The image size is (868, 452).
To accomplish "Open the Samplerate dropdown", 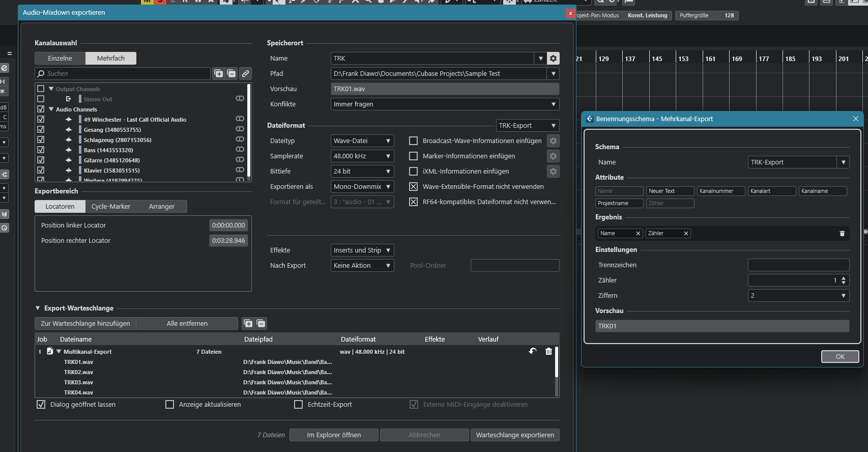I will point(362,156).
